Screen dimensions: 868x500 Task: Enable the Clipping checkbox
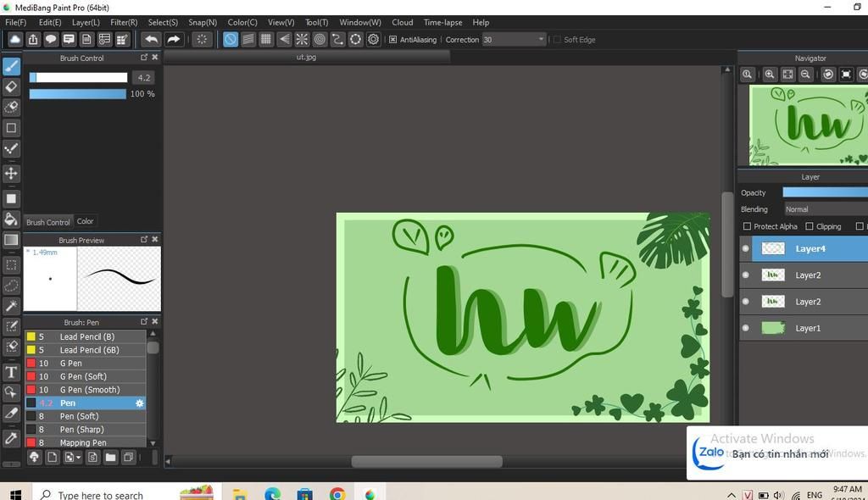coord(810,226)
